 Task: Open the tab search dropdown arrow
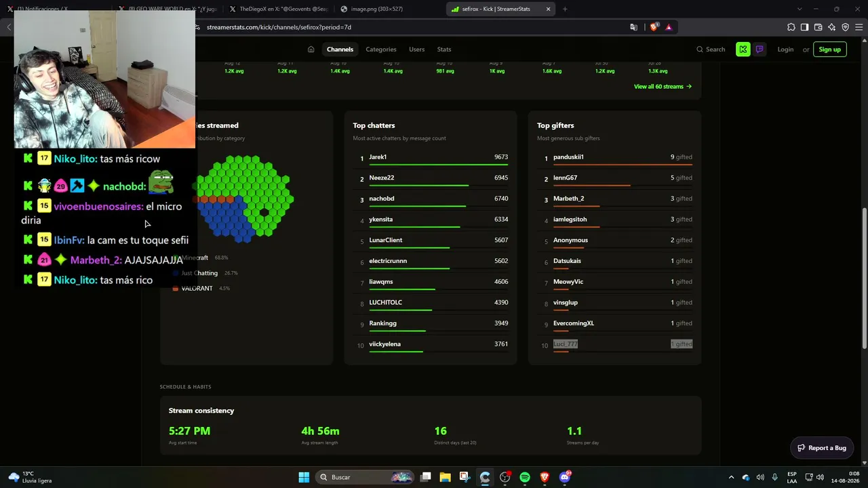[800, 9]
